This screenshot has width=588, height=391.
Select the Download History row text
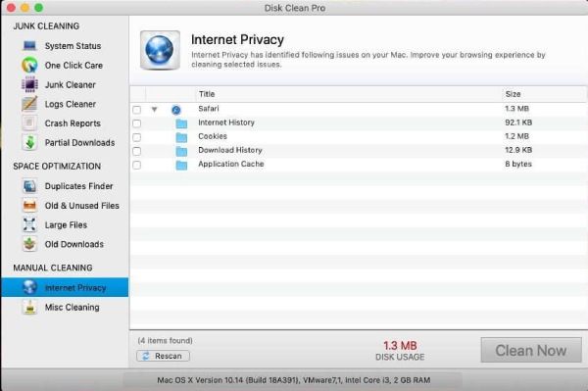(230, 150)
